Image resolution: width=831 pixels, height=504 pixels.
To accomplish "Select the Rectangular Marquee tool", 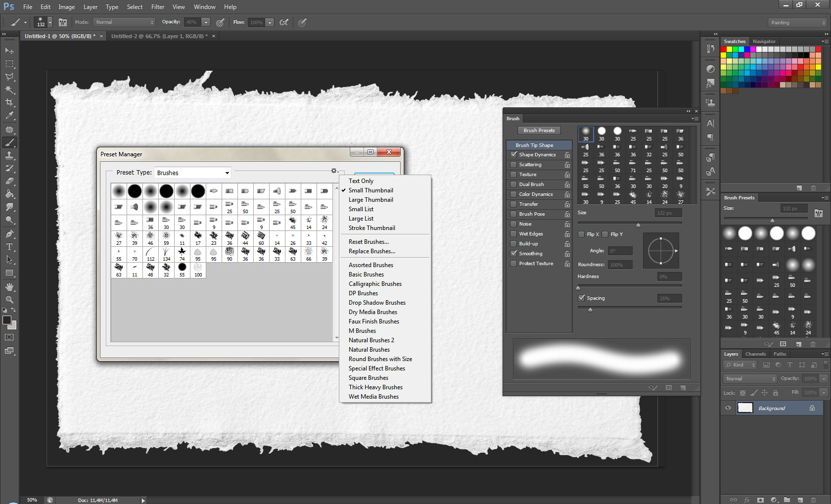I will 9,64.
